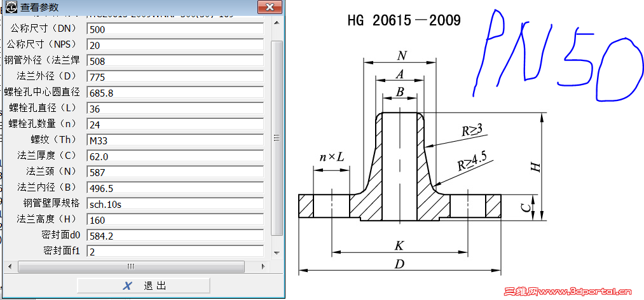
Task: Click the flange outer diameter D field 775
Action: pyautogui.click(x=175, y=77)
